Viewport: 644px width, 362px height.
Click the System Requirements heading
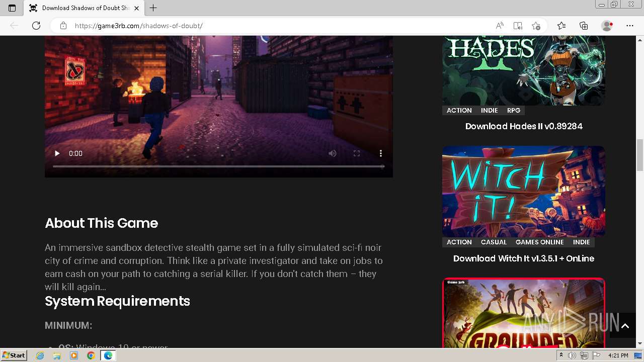click(x=117, y=301)
